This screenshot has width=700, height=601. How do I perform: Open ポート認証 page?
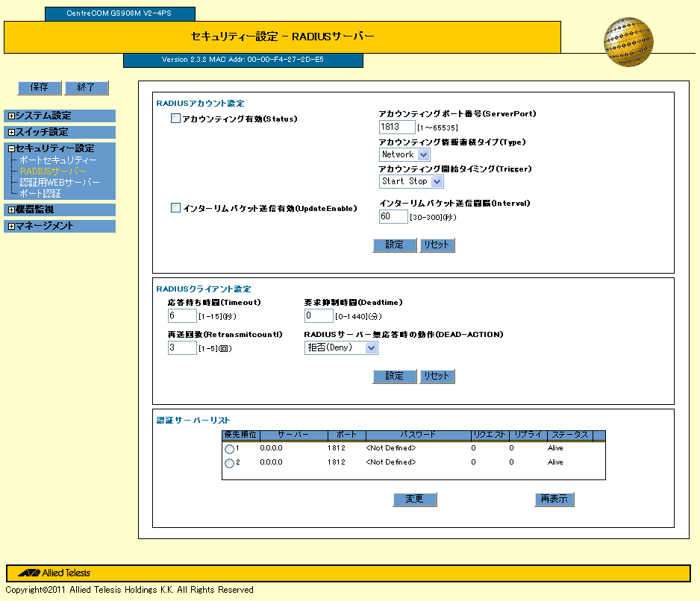point(40,194)
